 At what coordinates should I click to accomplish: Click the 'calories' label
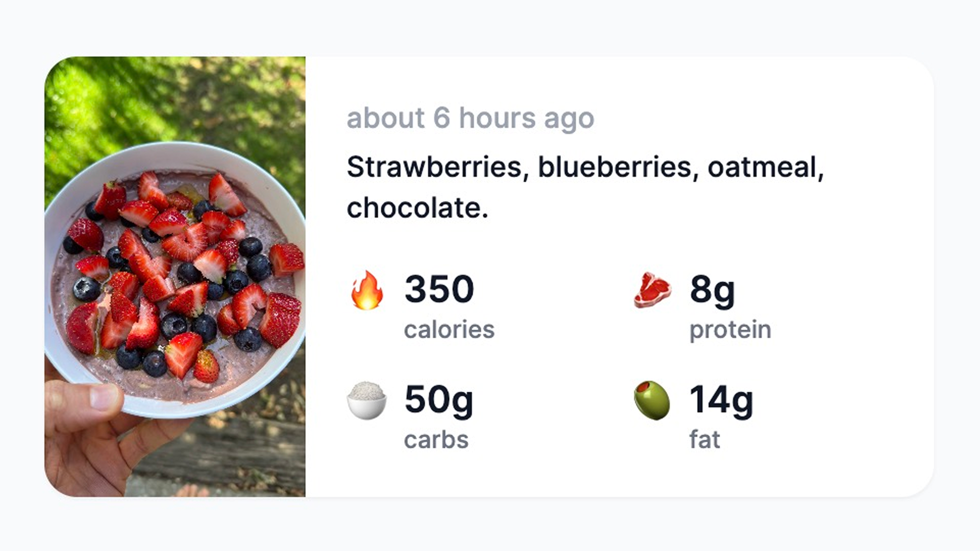pos(449,330)
